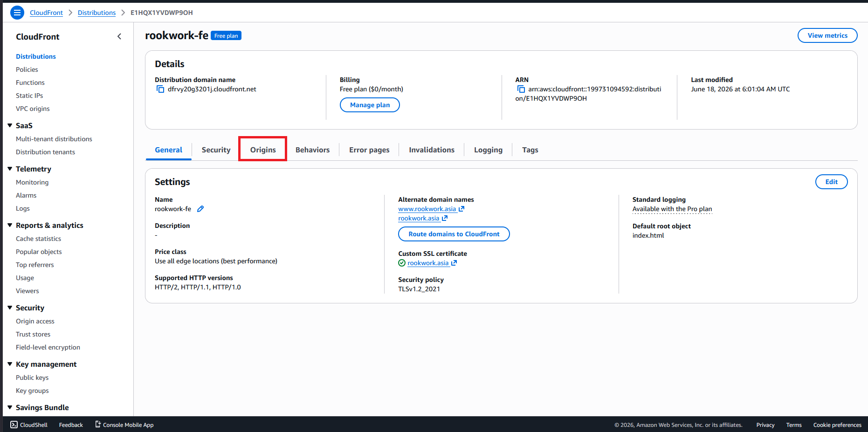Open Policies in the sidebar
The height and width of the screenshot is (432, 868).
27,69
